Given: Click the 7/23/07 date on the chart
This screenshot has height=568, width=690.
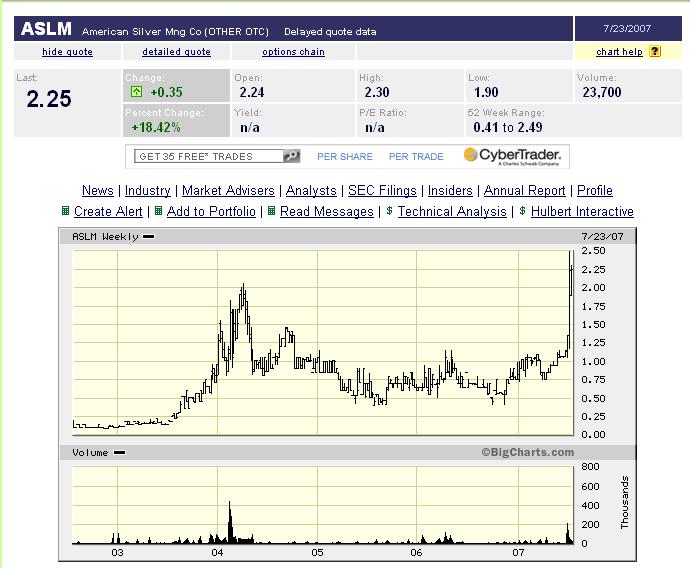Looking at the screenshot, I should tap(602, 237).
